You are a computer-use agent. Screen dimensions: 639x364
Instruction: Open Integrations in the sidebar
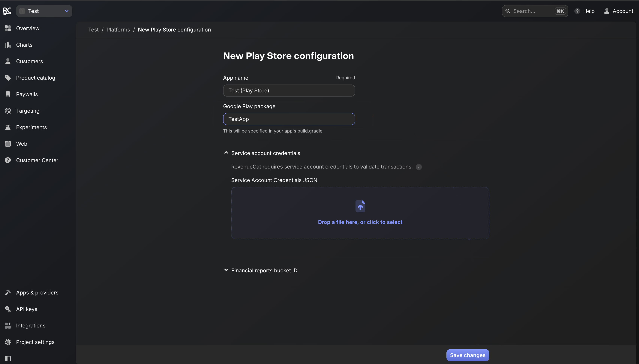tap(31, 326)
